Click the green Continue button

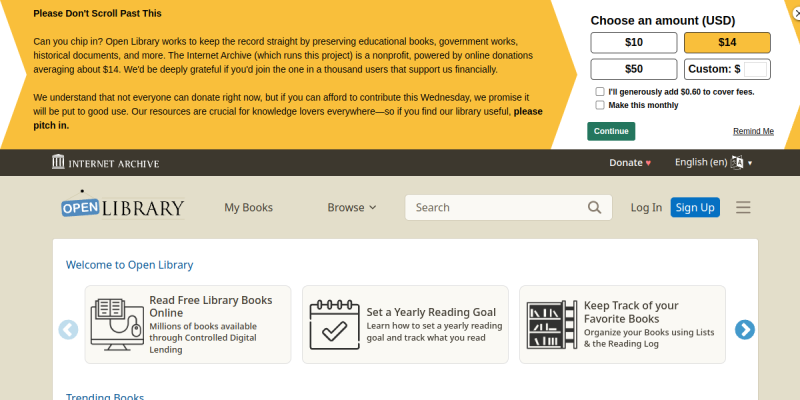point(611,131)
